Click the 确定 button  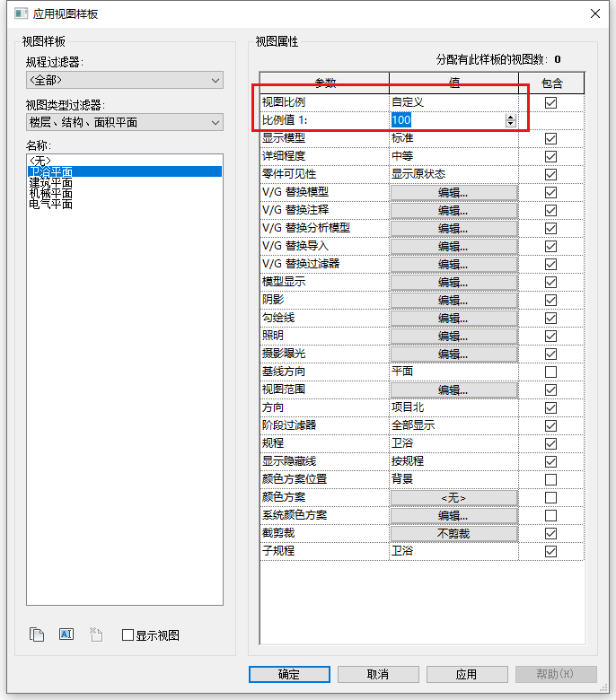[289, 674]
